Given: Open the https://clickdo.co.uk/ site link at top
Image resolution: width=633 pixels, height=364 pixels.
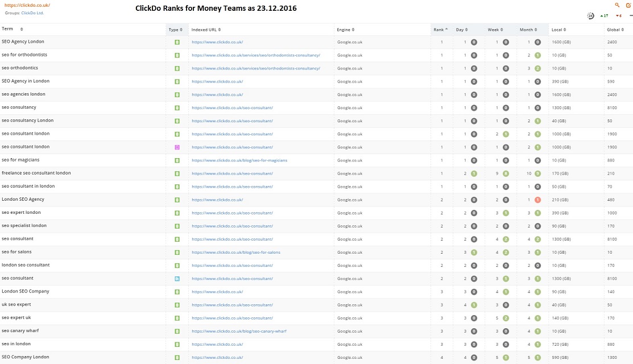Looking at the screenshot, I should [x=27, y=5].
